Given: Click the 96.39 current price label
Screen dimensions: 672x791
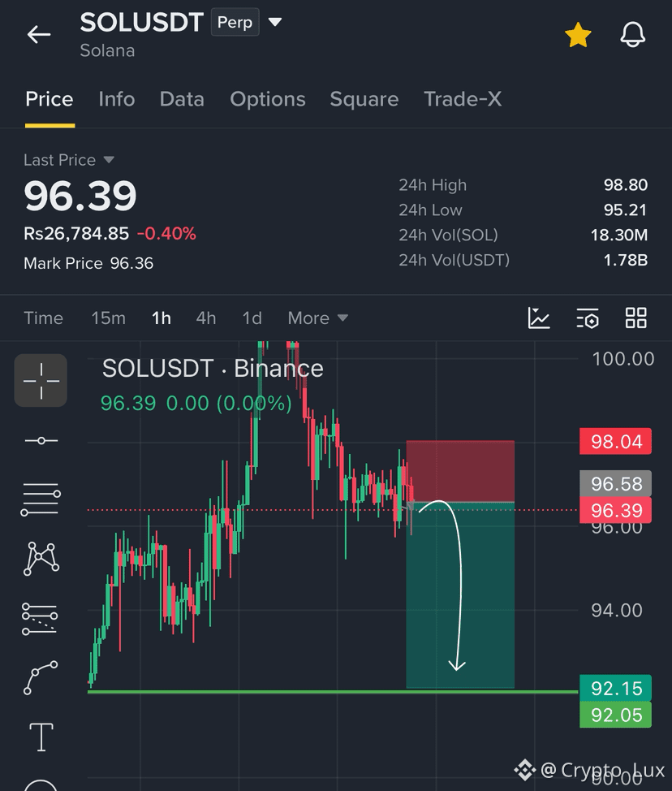Looking at the screenshot, I should tap(615, 510).
